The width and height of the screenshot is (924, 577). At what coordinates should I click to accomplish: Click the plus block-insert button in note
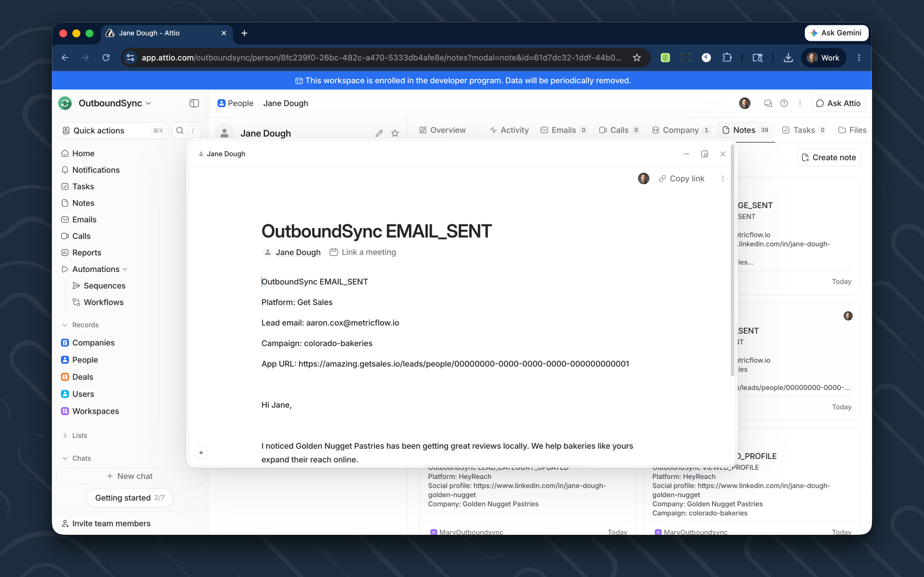click(x=201, y=453)
